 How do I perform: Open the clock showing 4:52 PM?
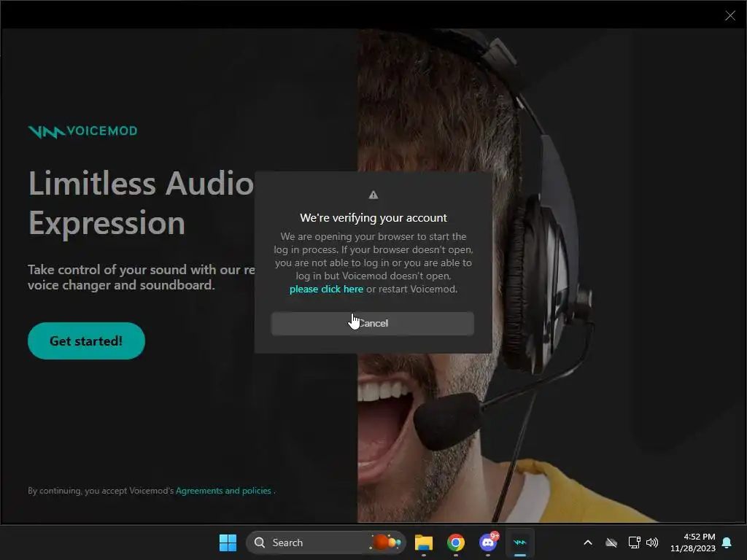coord(693,542)
